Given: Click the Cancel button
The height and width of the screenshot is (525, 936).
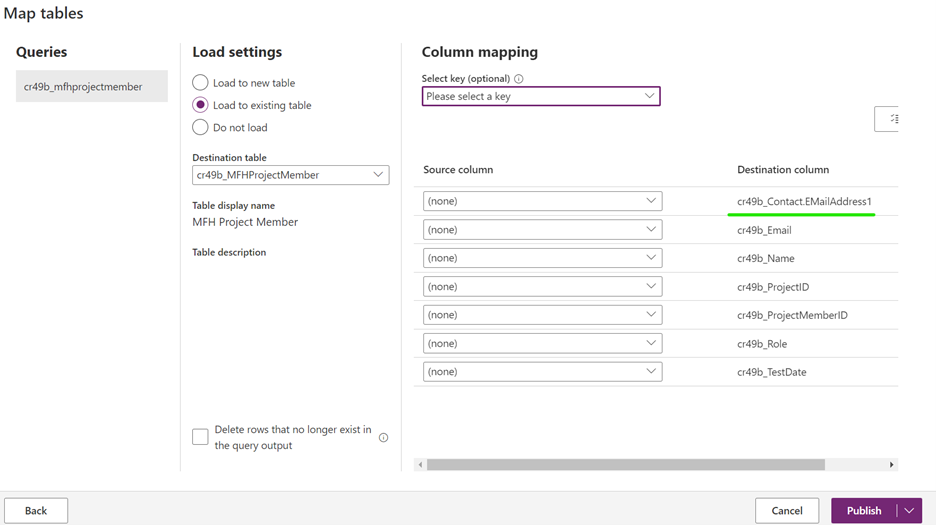Looking at the screenshot, I should coord(786,511).
